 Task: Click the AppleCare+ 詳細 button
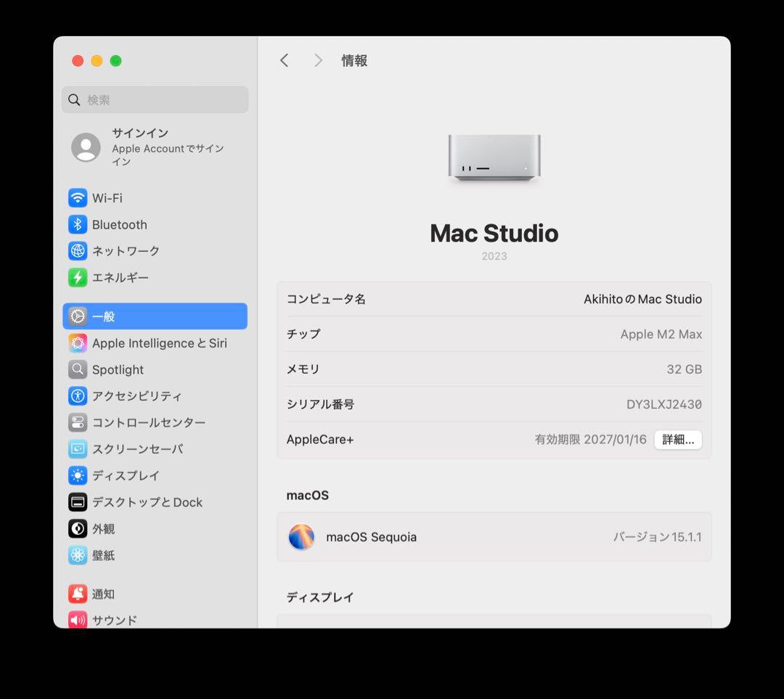click(678, 439)
